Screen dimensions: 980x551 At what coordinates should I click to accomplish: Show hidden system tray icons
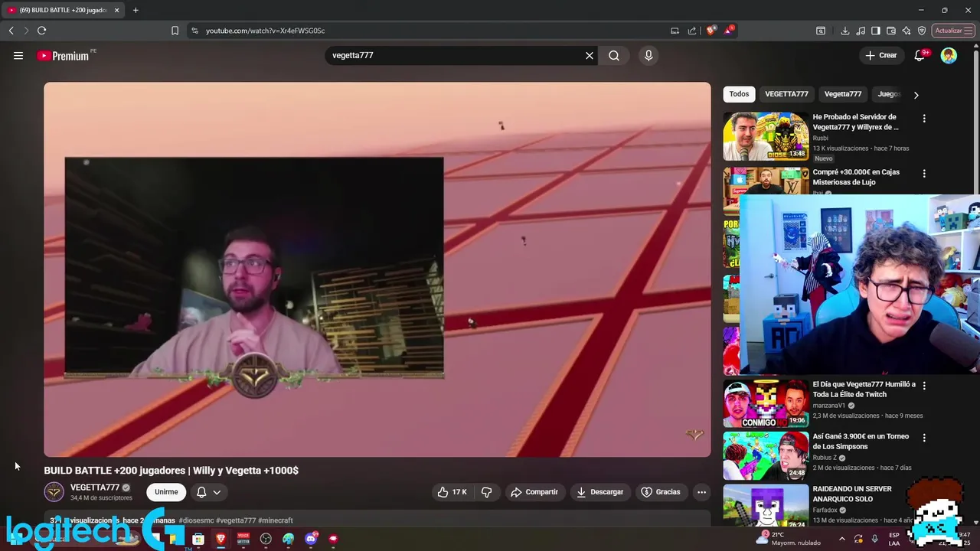pyautogui.click(x=842, y=539)
